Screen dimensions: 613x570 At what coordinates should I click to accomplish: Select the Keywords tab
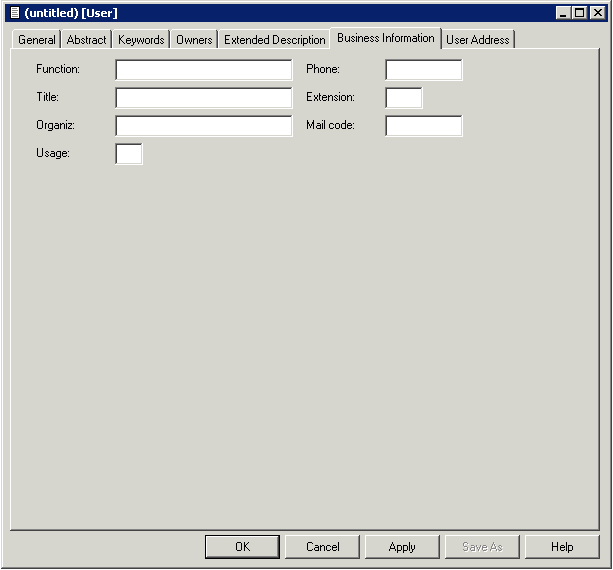141,40
